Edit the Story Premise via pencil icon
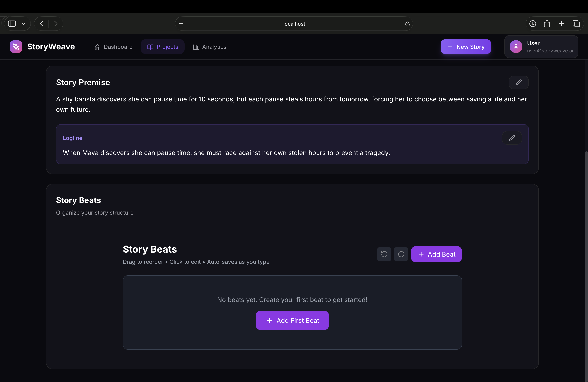588x382 pixels. point(519,82)
